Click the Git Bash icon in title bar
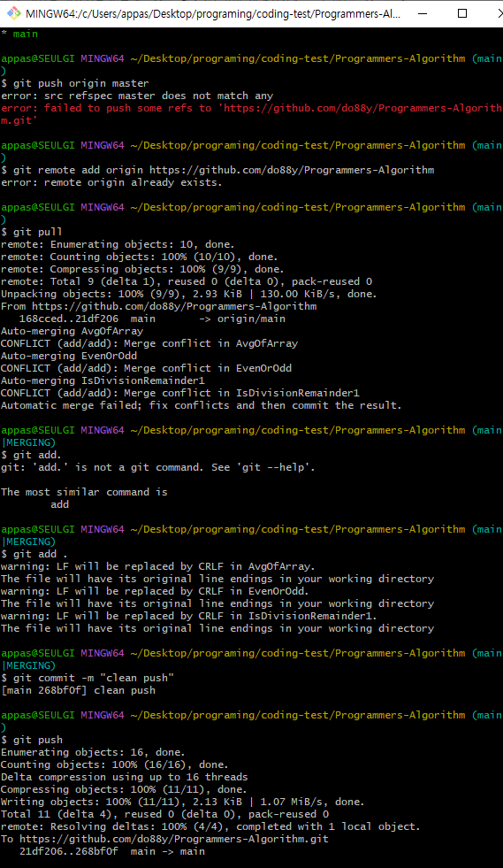Image resolution: width=503 pixels, height=868 pixels. click(x=14, y=12)
